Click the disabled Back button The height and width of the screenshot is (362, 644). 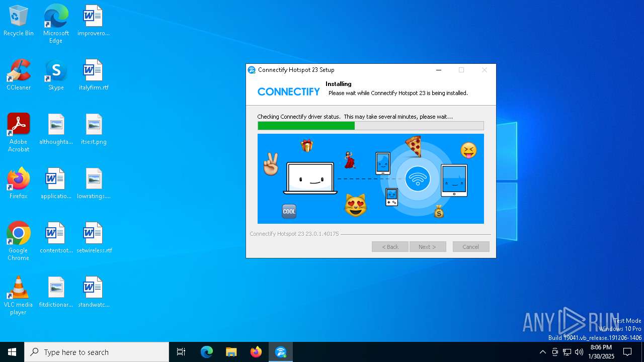pyautogui.click(x=390, y=247)
